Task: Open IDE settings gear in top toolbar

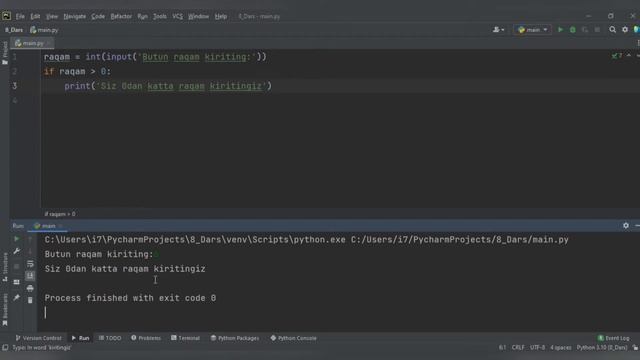Action: pyautogui.click(x=625, y=30)
